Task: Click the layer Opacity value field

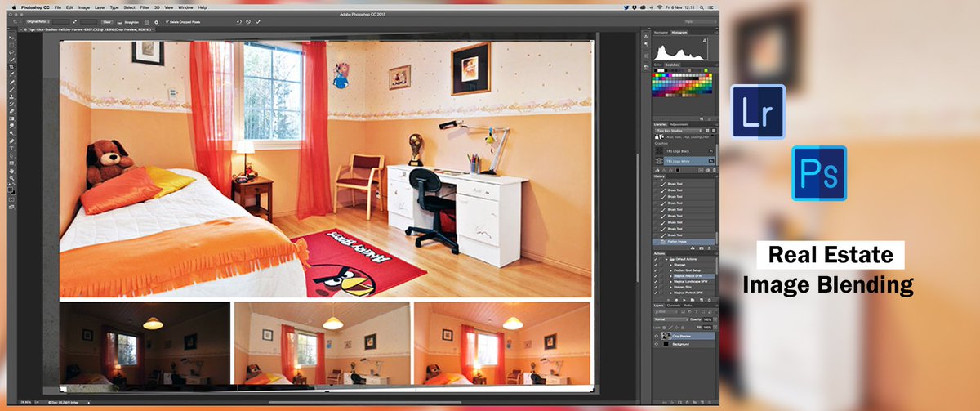Action: click(x=707, y=319)
